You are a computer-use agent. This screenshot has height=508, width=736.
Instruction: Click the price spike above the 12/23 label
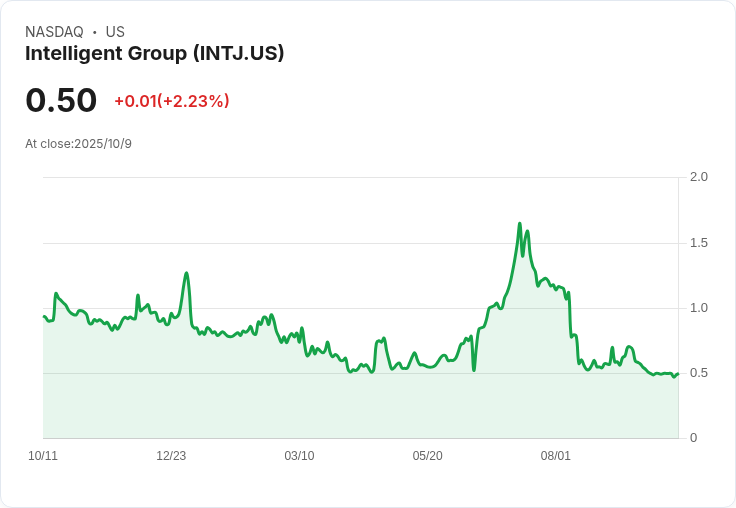coord(186,273)
